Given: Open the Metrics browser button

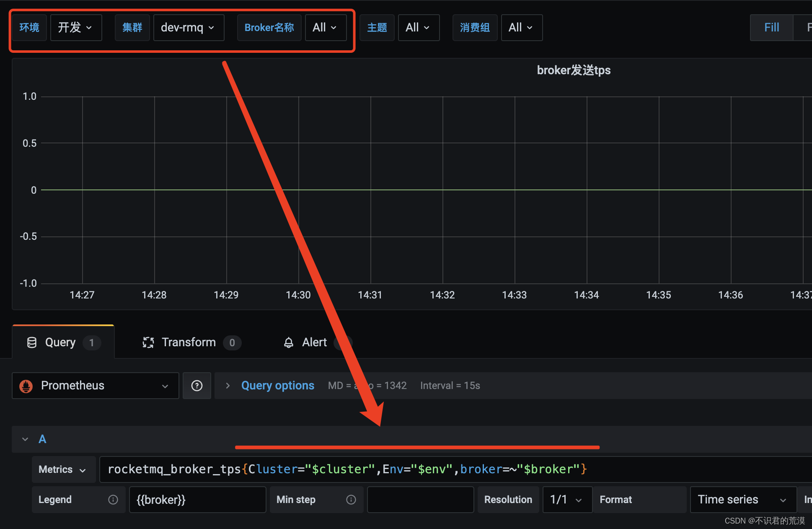Looking at the screenshot, I should (x=63, y=469).
